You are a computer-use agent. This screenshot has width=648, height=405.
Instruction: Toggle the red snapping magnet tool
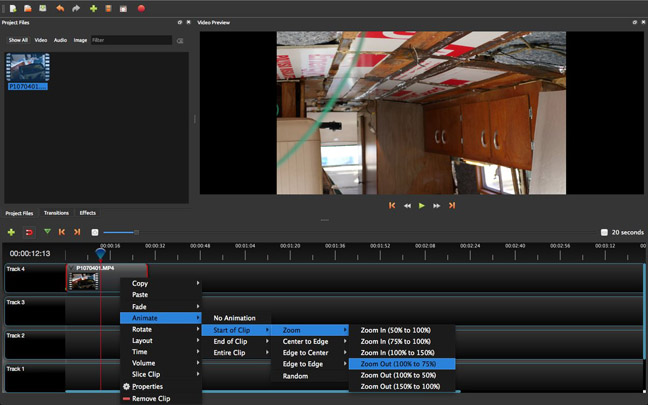28,232
